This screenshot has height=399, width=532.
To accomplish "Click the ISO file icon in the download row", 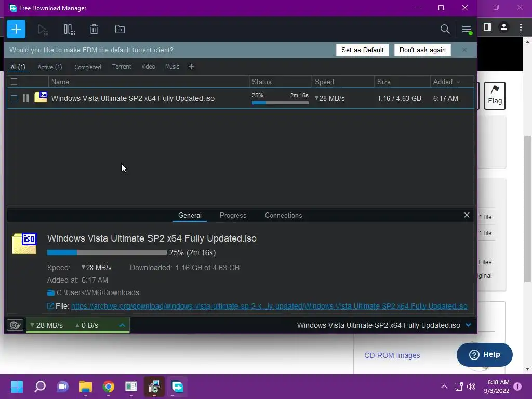I will click(x=41, y=97).
